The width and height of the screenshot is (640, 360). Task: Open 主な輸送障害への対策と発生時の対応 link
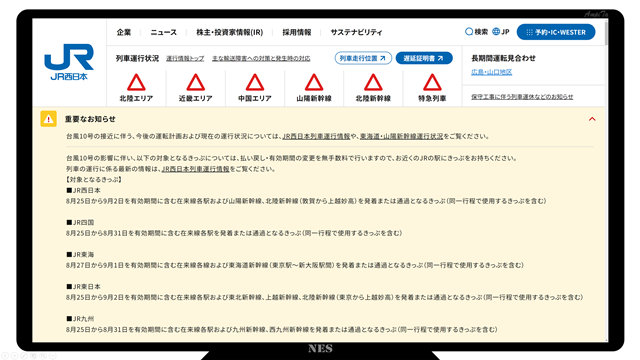pyautogui.click(x=261, y=58)
